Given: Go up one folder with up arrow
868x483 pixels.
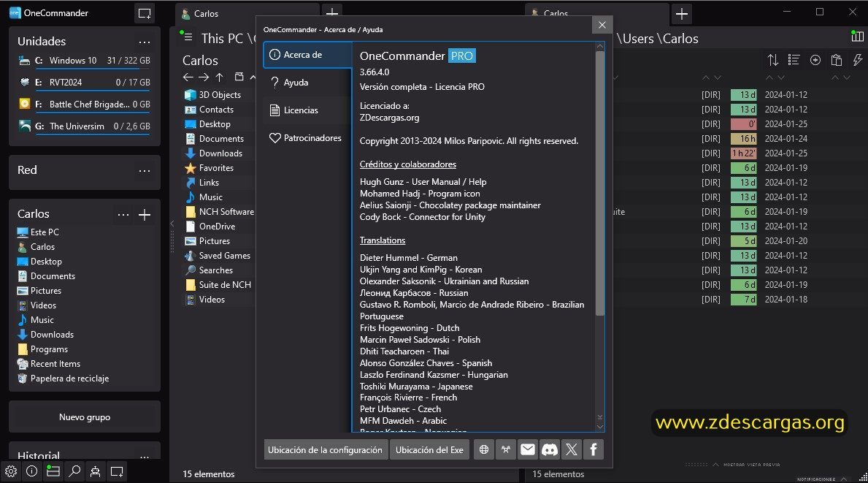Looking at the screenshot, I should click(x=219, y=77).
